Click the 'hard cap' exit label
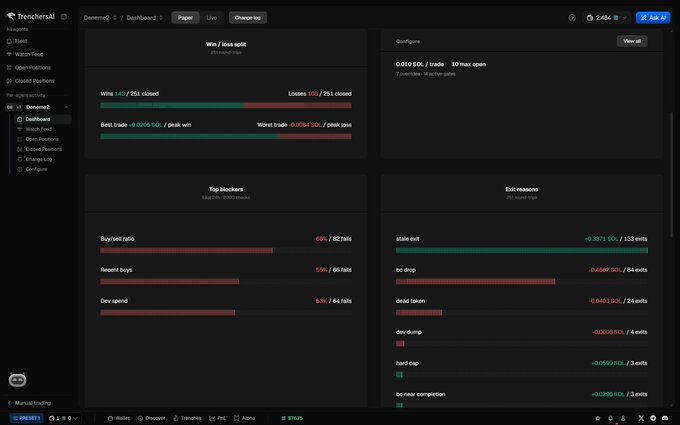Viewport: 680px width, 425px height. [407, 363]
